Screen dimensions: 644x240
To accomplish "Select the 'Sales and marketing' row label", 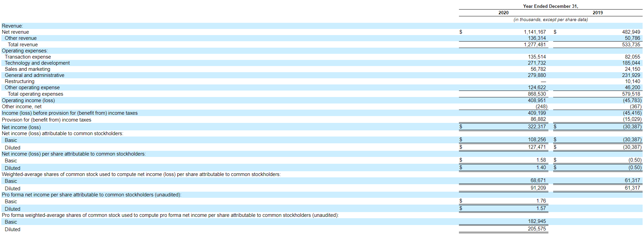I will [x=27, y=69].
